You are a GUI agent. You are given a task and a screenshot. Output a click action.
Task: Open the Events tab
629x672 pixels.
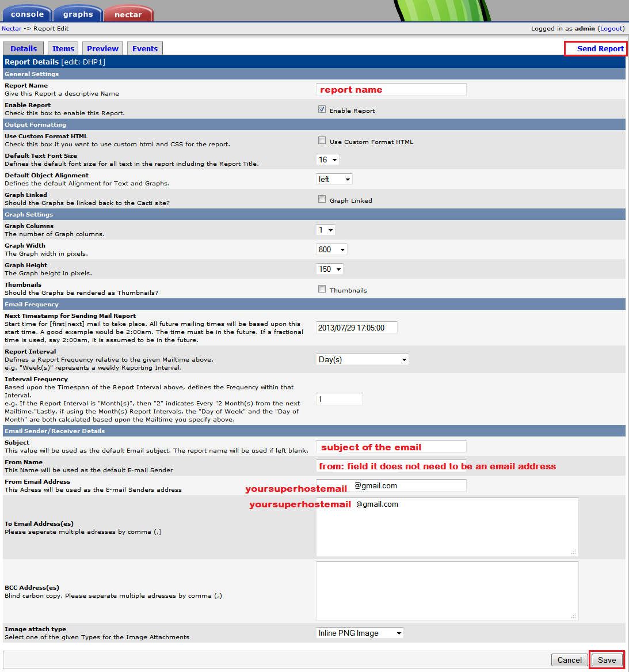point(144,49)
